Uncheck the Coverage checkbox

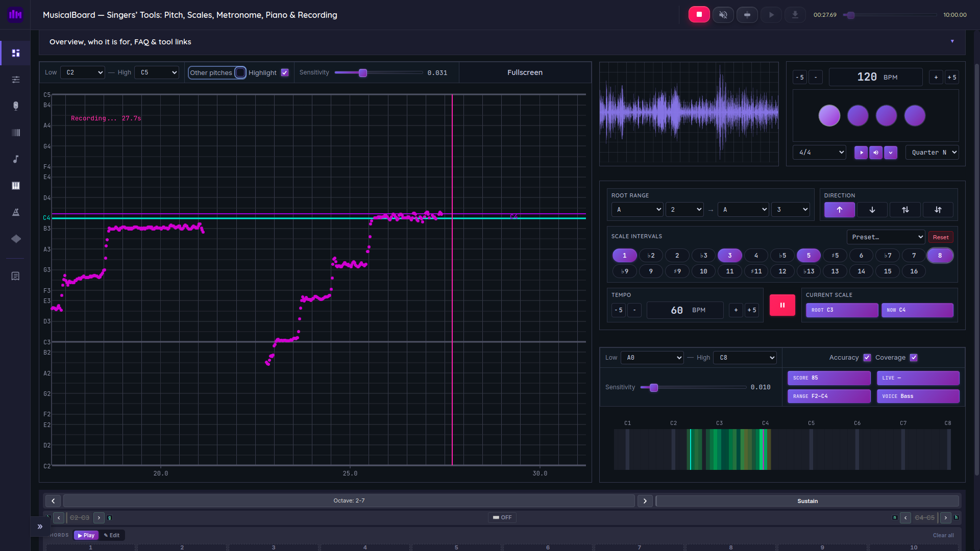coord(914,358)
